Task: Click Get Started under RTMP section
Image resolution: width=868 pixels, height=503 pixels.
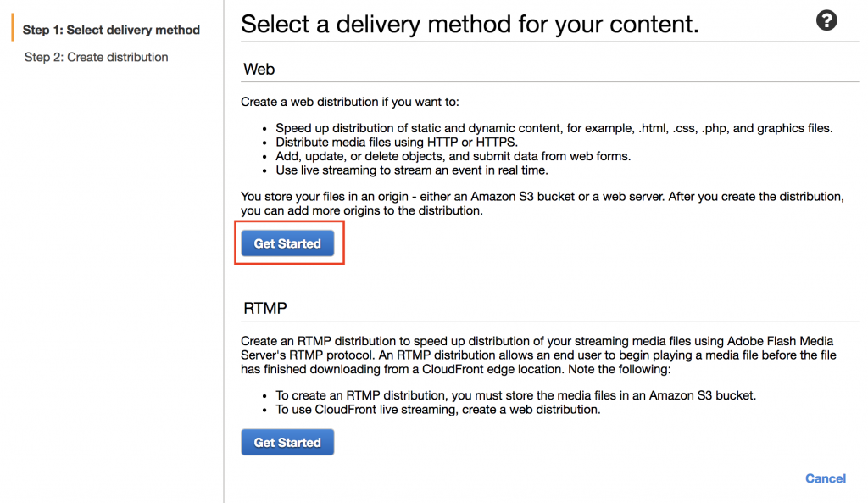Action: [x=287, y=442]
